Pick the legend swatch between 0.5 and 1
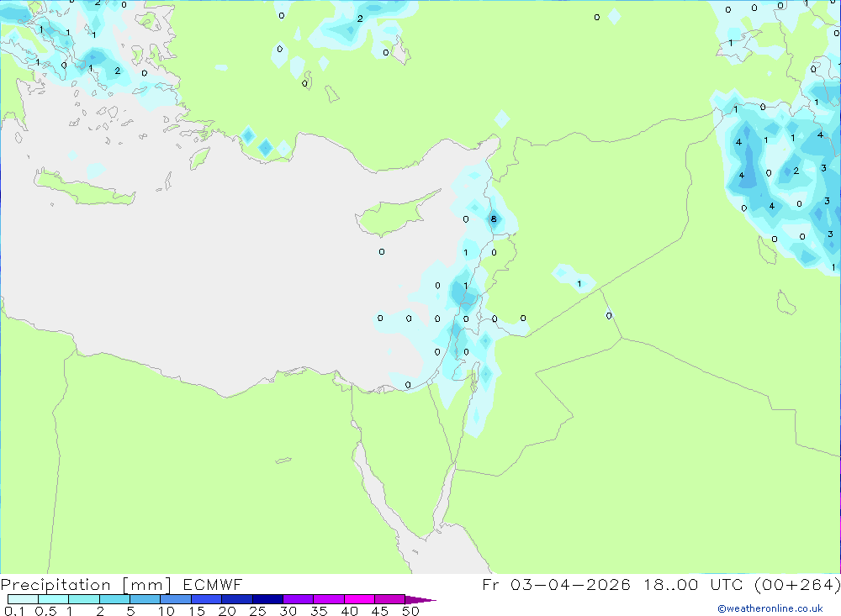This screenshot has width=841, height=616. pyautogui.click(x=54, y=599)
